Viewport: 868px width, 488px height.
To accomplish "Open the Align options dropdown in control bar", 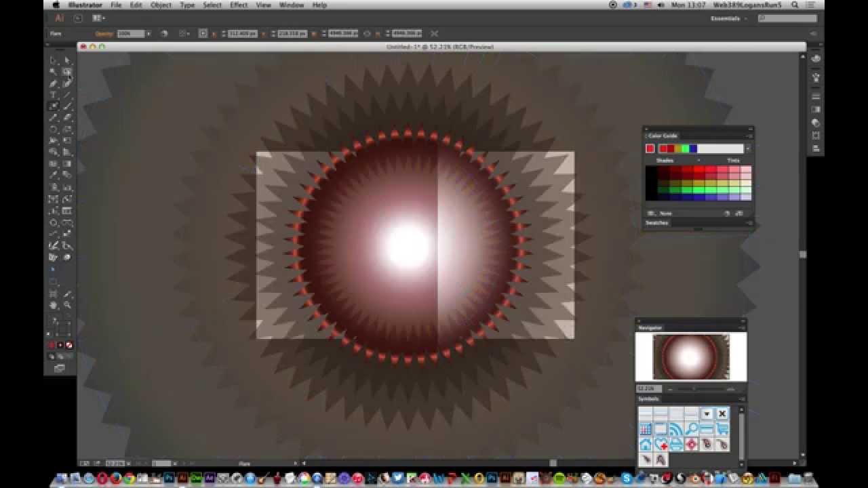I will pos(184,33).
